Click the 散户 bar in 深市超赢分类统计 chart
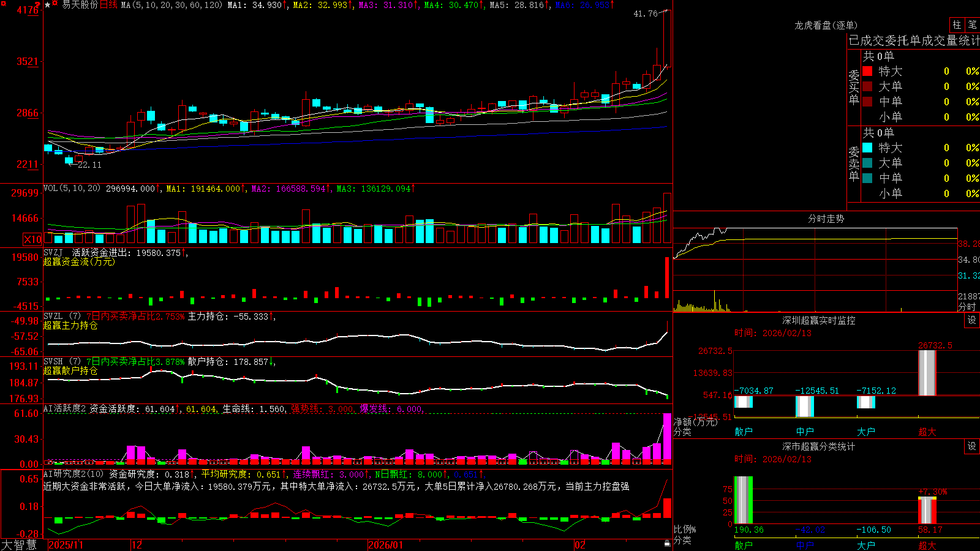This screenshot has height=551, width=980. click(x=744, y=500)
